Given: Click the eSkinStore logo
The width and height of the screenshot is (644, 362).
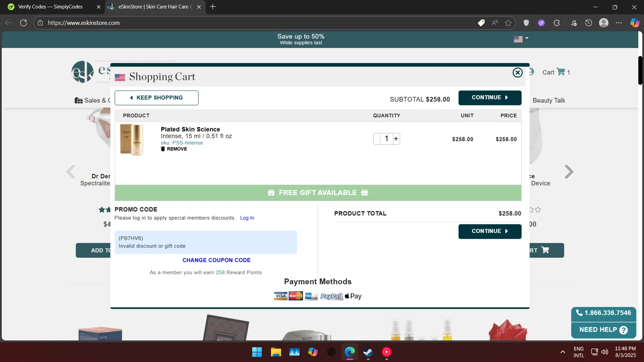Looking at the screenshot, I should click(91, 72).
